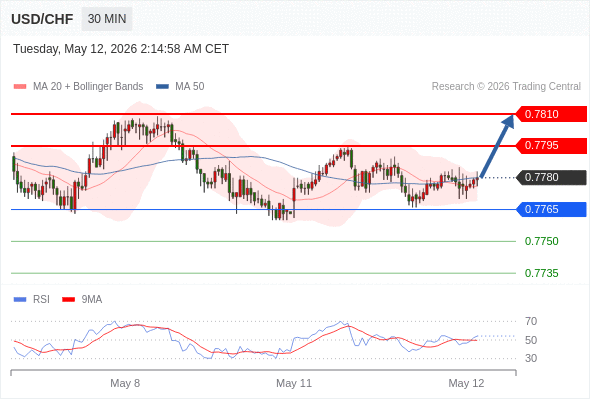Click the May 12 date axis label
This screenshot has width=590, height=400.
[x=466, y=383]
